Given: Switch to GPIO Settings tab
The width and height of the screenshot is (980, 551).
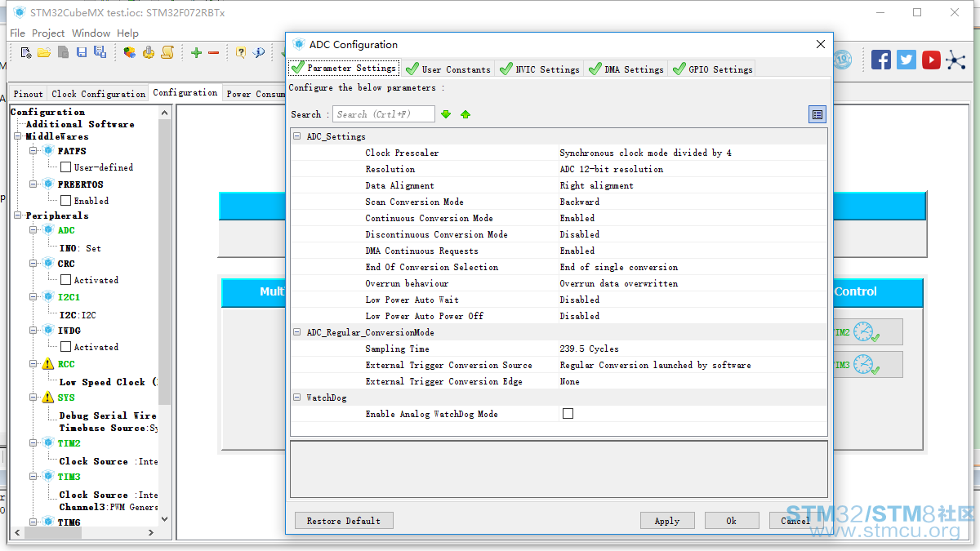Looking at the screenshot, I should coord(712,69).
